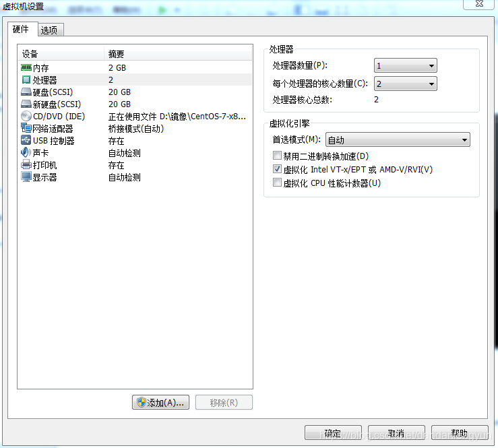Switch to the 硬件 tab
This screenshot has height=448, width=498.
[21, 29]
